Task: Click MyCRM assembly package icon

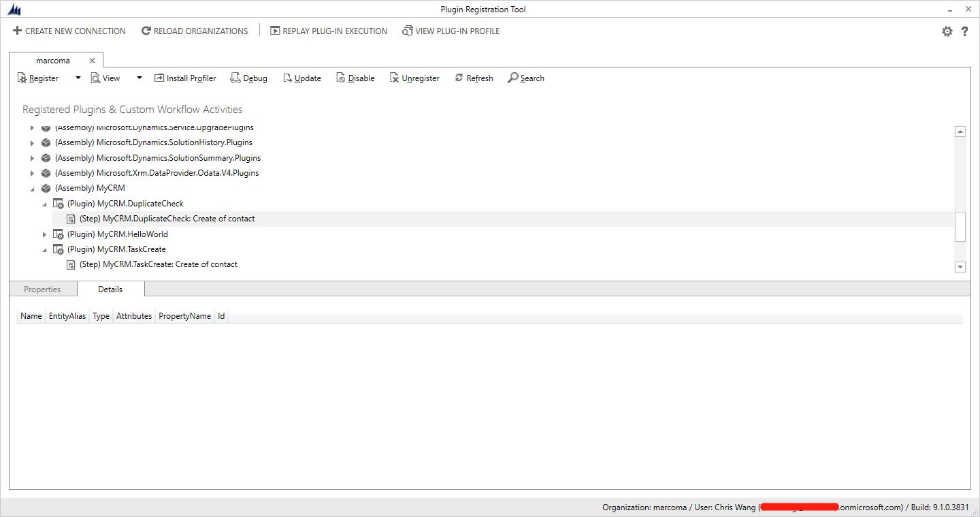Action: (x=46, y=189)
